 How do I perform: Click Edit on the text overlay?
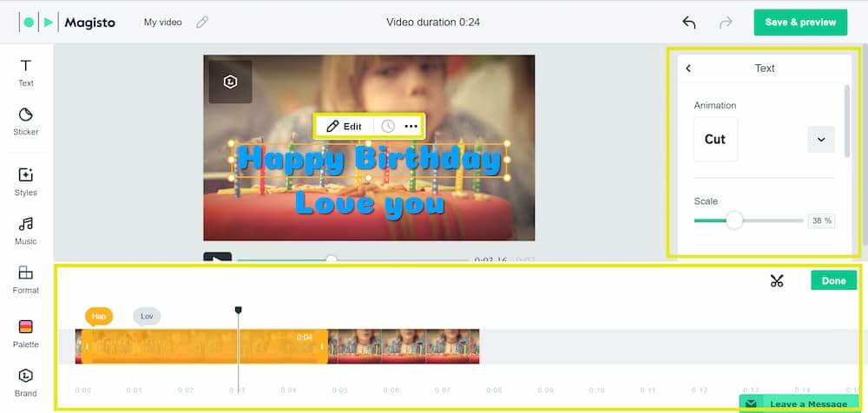coord(344,127)
